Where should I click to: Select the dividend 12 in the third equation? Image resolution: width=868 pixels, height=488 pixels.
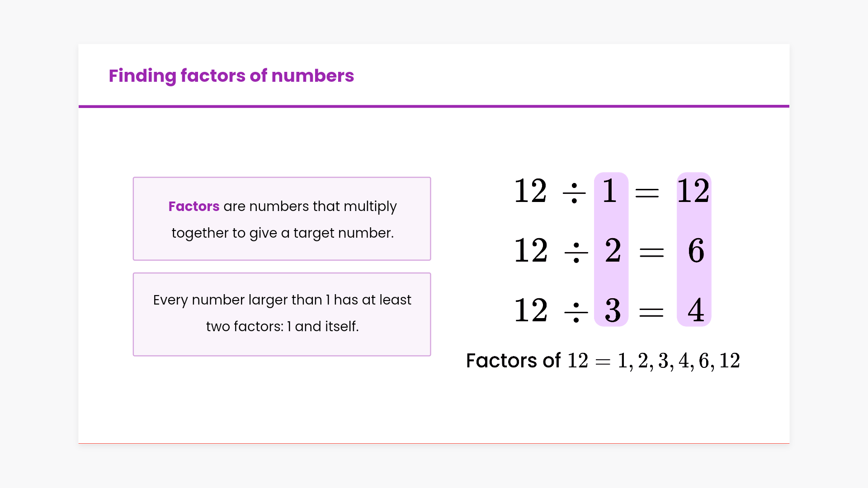531,310
